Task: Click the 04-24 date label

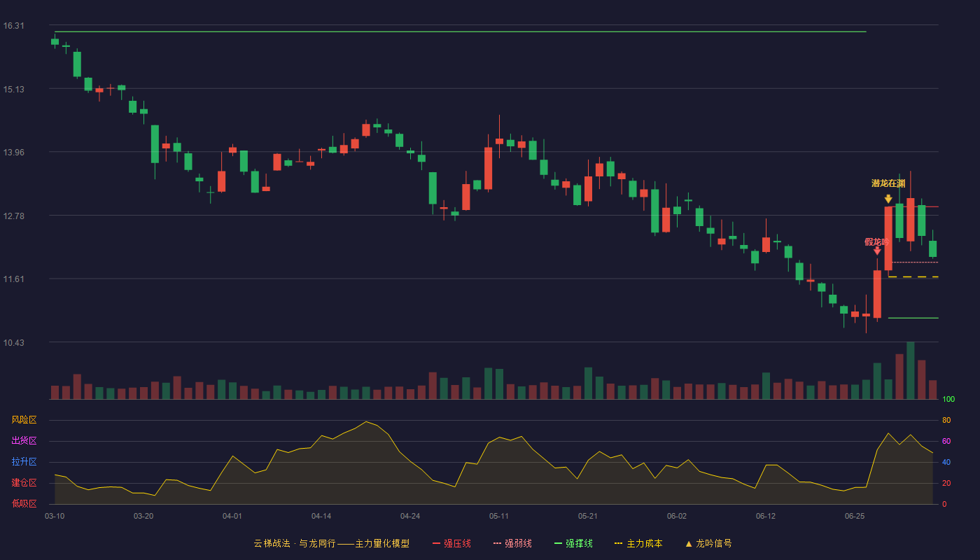Action: (410, 516)
